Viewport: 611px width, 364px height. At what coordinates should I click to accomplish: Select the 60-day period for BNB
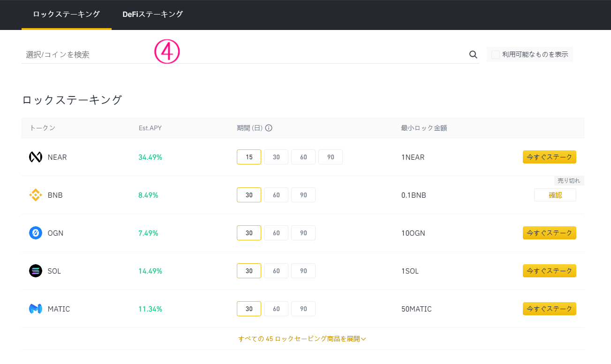276,195
